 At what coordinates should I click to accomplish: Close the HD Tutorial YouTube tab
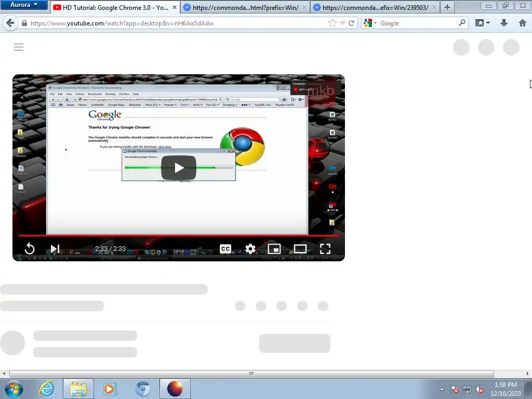click(x=175, y=7)
